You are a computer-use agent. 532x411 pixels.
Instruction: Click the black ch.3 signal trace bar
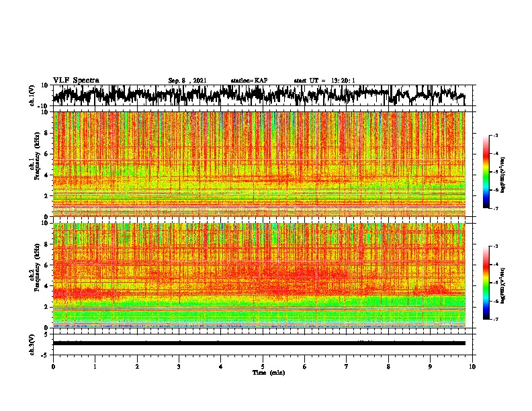pos(259,343)
